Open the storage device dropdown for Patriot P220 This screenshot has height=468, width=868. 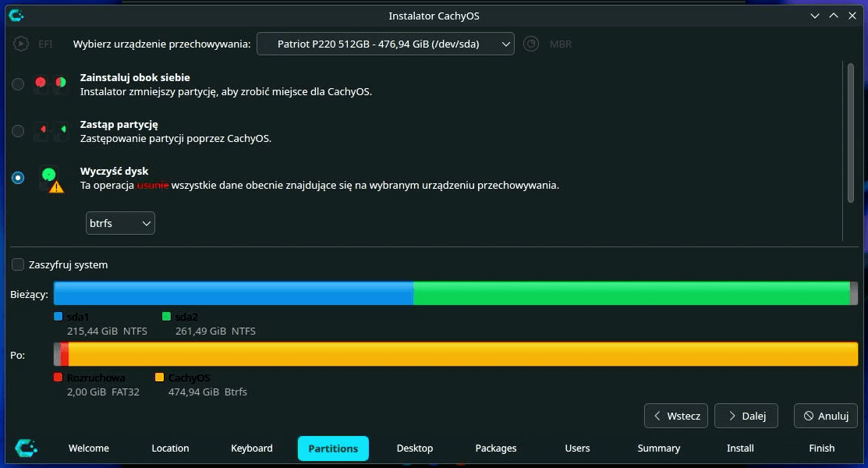385,44
